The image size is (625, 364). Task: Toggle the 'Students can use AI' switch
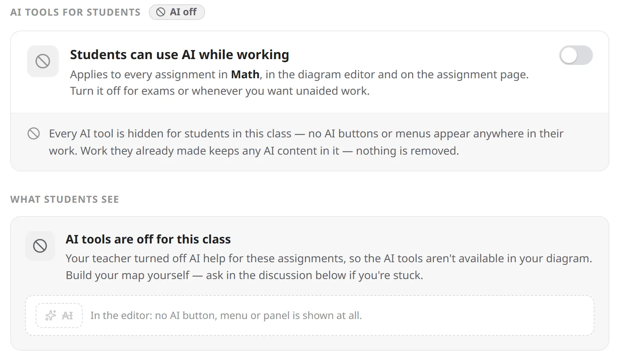(x=576, y=55)
